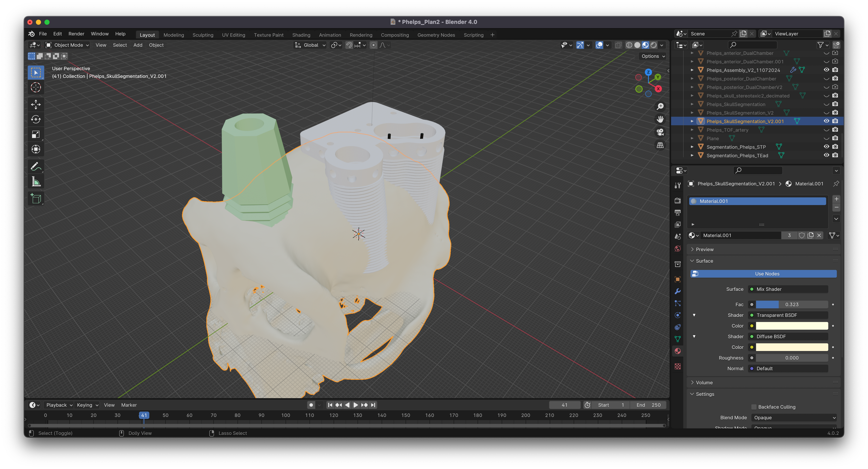Activate the Transform tool
Image resolution: width=868 pixels, height=469 pixels.
point(36,149)
